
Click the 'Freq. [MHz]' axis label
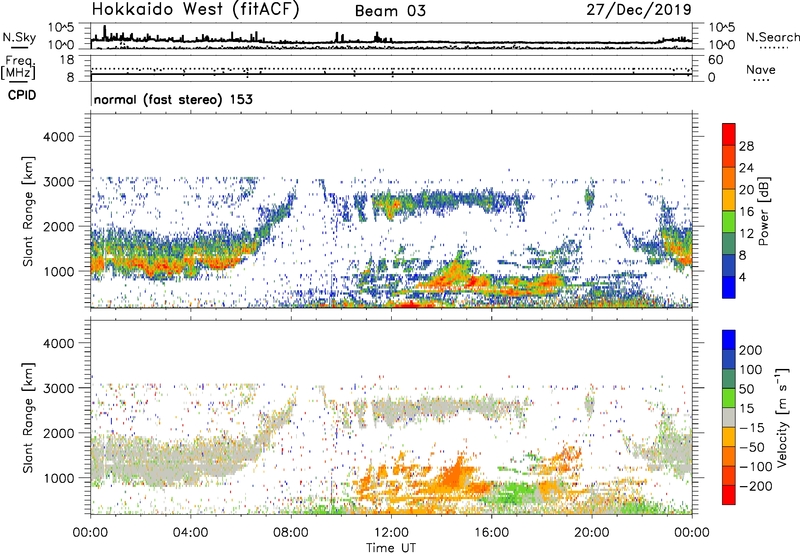(18, 67)
